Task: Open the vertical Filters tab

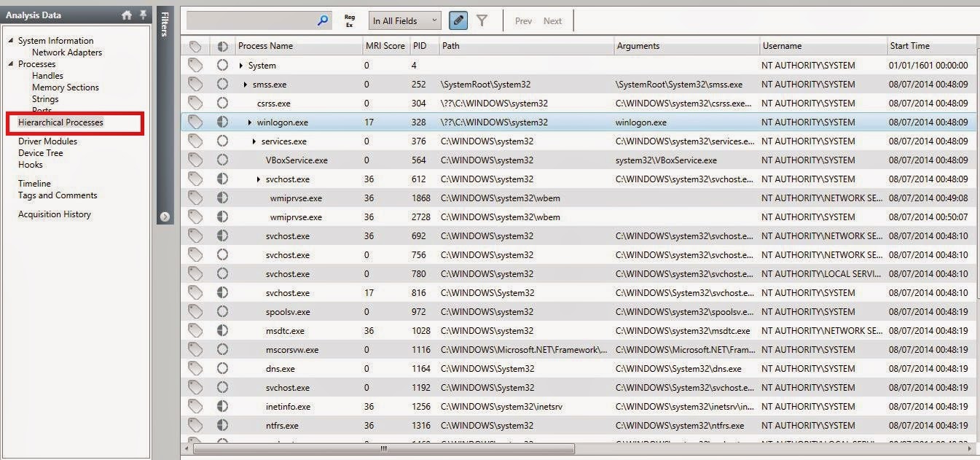Action: (165, 25)
